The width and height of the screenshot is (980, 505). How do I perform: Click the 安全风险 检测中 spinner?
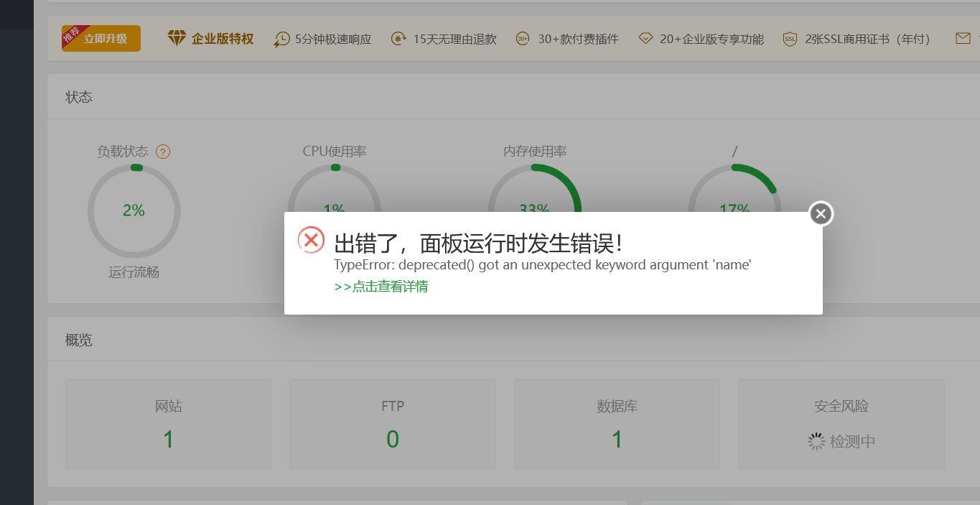coord(841,441)
